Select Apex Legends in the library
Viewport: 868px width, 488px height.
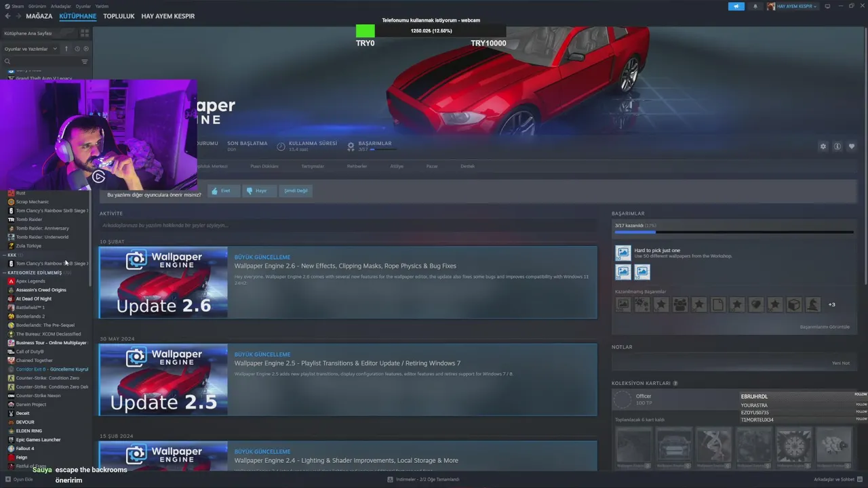[31, 281]
